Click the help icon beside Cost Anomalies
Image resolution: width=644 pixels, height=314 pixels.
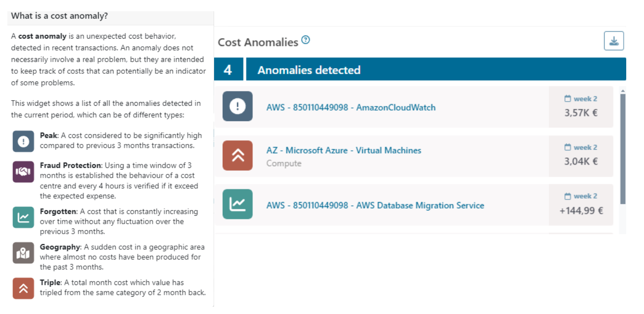[306, 40]
